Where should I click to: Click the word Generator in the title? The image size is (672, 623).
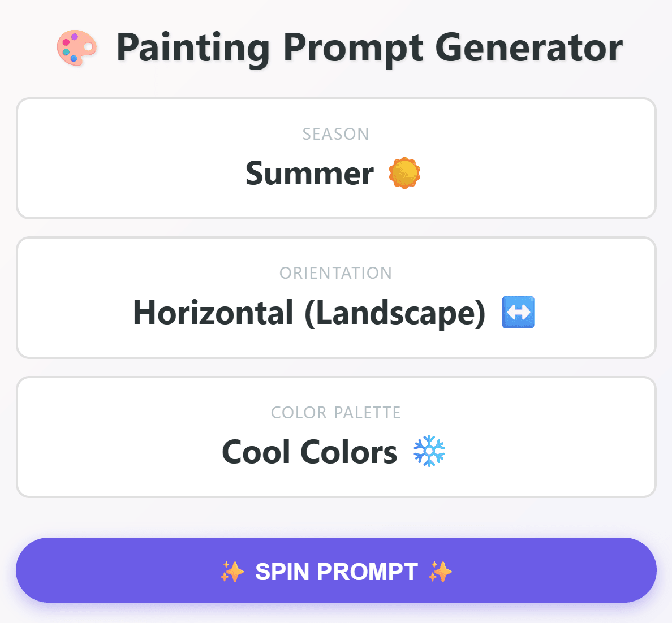tap(529, 48)
